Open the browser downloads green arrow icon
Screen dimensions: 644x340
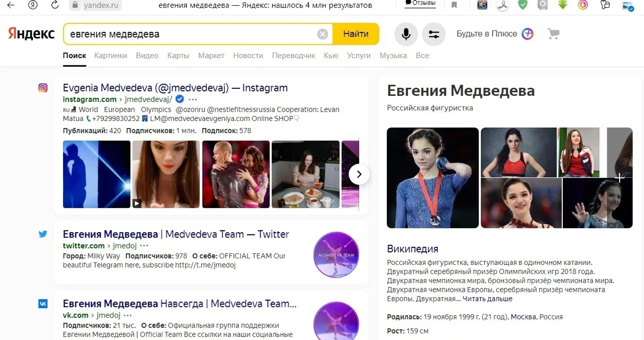coord(562,5)
